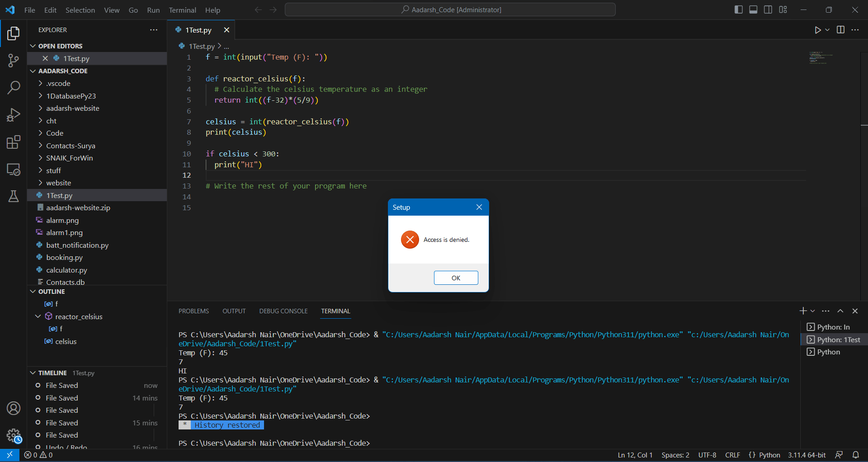Open run button dropdown arrow
This screenshot has height=462, width=868.
(827, 30)
